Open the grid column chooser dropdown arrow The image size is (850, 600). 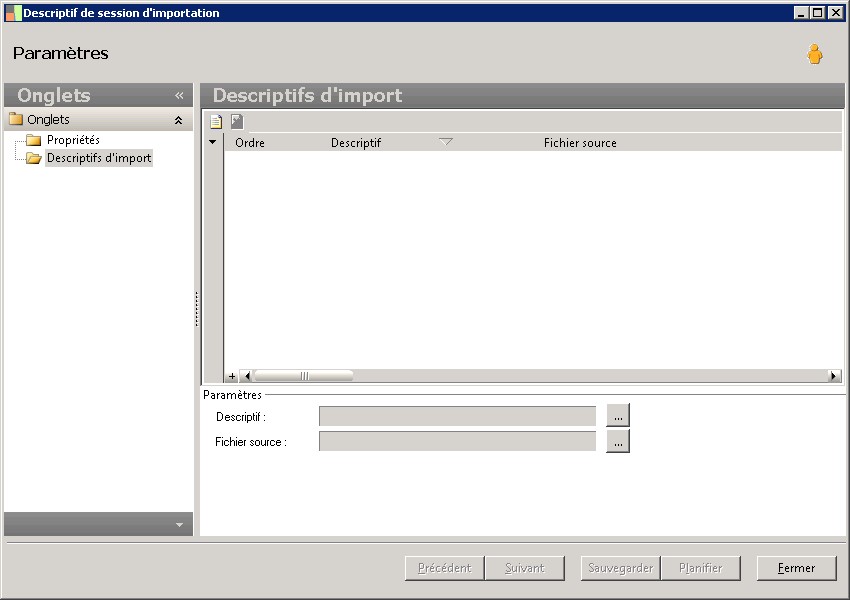click(212, 142)
